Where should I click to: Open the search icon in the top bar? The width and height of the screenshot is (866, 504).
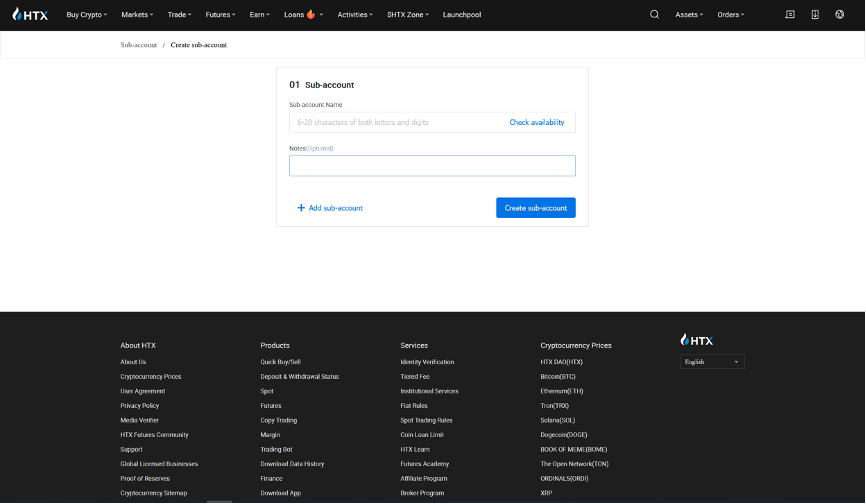tap(654, 14)
